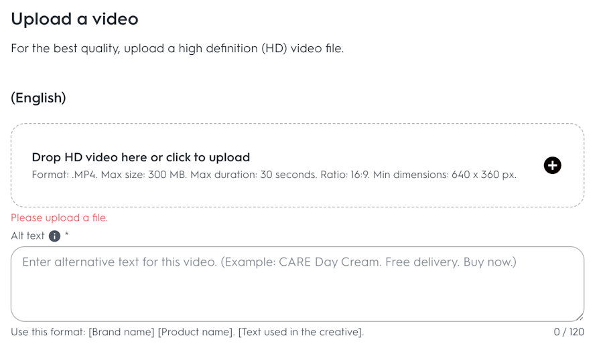The image size is (603, 364).
Task: Select the 'Upload a video' heading
Action: coord(74,19)
